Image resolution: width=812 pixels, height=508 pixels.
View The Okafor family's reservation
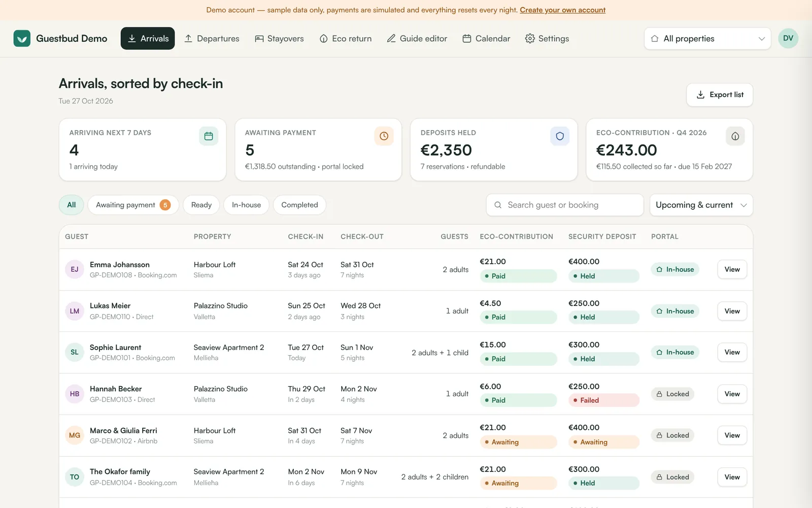pyautogui.click(x=732, y=477)
